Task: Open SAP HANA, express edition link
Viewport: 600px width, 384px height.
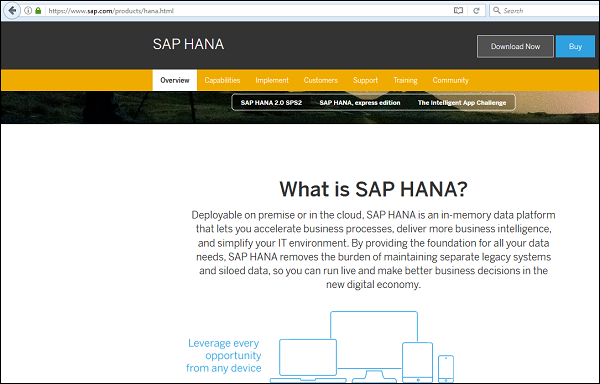Action: pyautogui.click(x=360, y=103)
